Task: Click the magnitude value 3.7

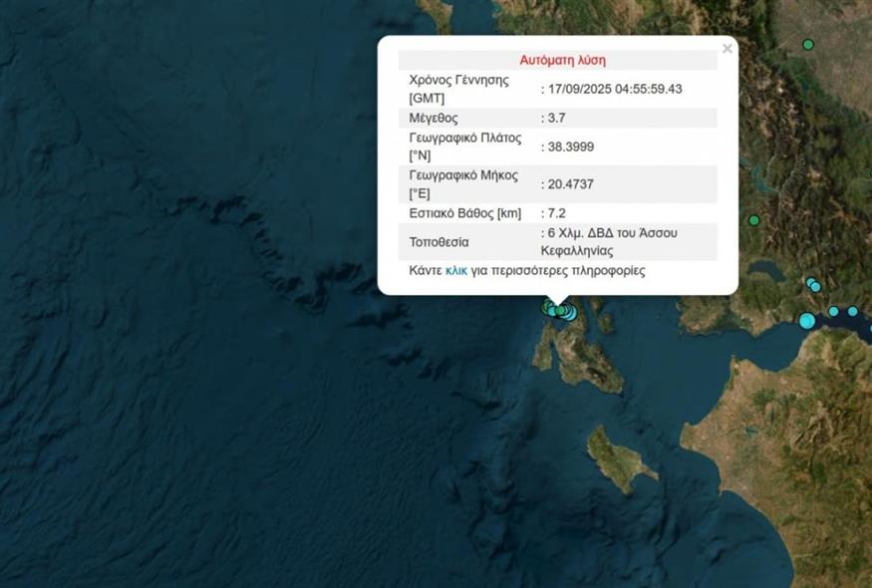Action: [x=555, y=118]
